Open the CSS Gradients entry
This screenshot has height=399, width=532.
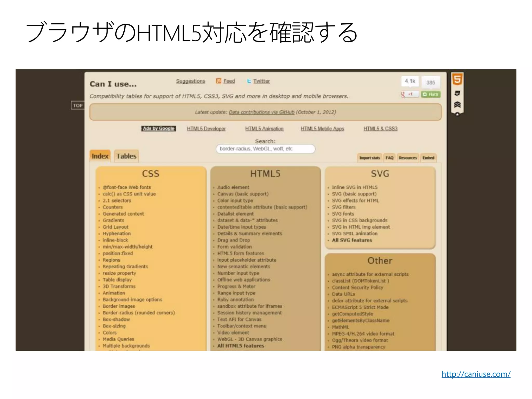pyautogui.click(x=113, y=220)
